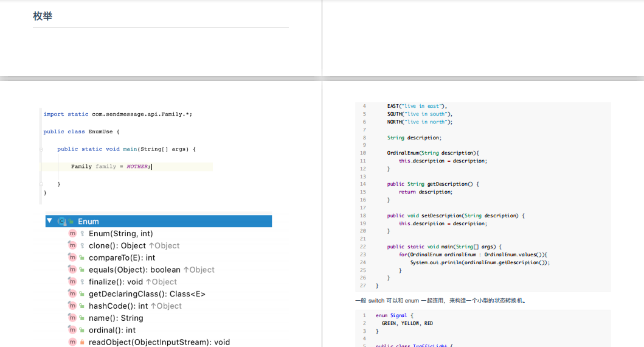Click public String getDescription() line
Image resolution: width=644 pixels, height=347 pixels.
pyautogui.click(x=433, y=184)
